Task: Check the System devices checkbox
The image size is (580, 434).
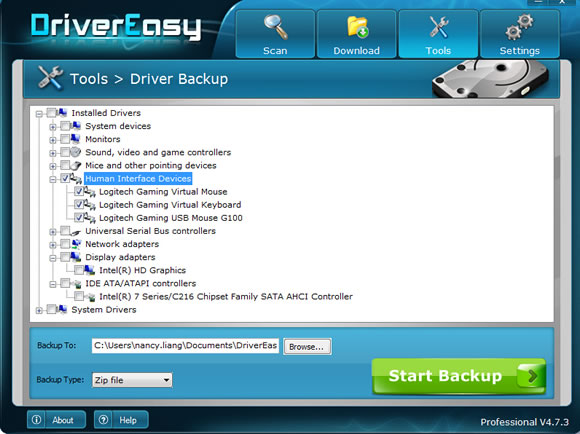Action: pyautogui.click(x=65, y=126)
